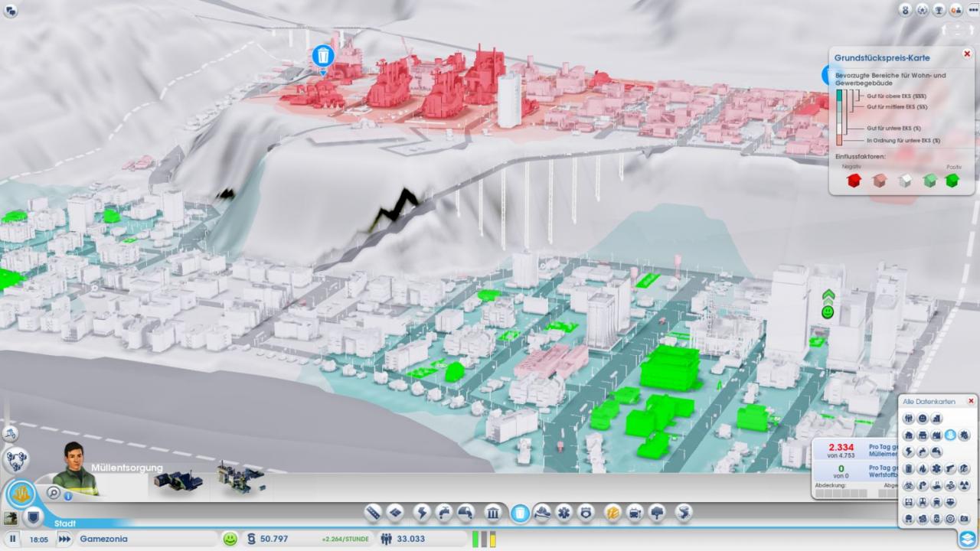Open the Disasters tornado menu
This screenshot has height=551, width=980.
pos(684,513)
